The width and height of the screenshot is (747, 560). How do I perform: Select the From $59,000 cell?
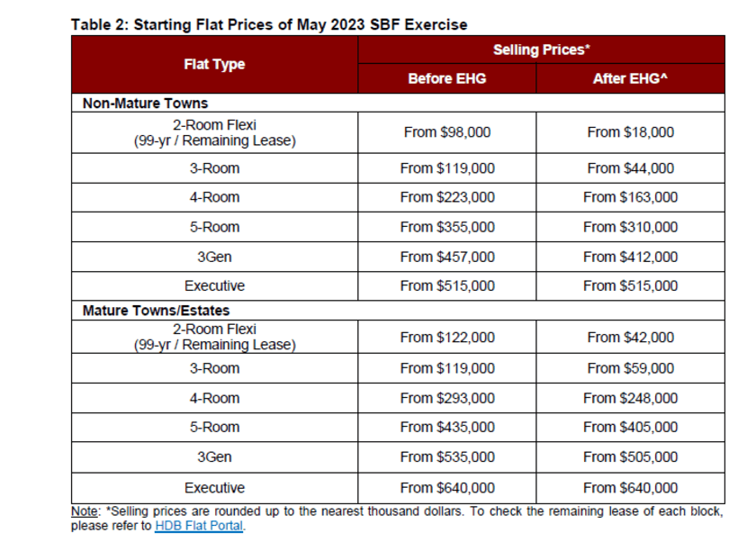(x=630, y=368)
